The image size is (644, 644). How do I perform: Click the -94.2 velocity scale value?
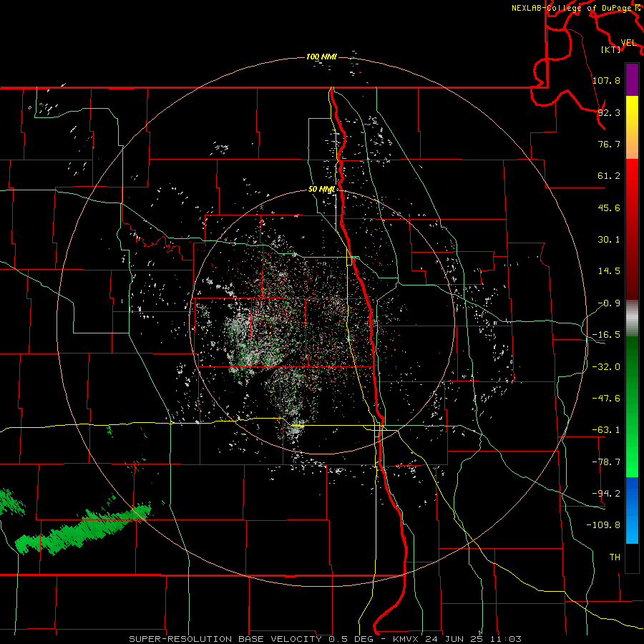[x=606, y=493]
